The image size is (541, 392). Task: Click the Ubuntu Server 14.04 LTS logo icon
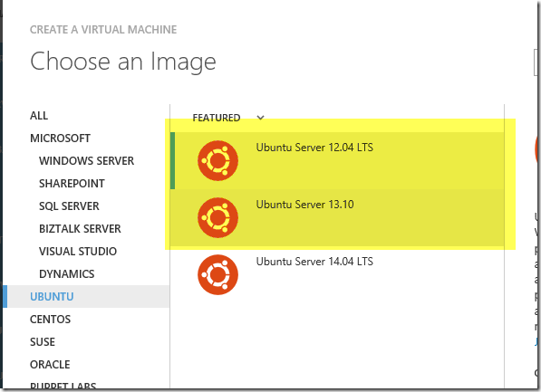click(x=217, y=275)
